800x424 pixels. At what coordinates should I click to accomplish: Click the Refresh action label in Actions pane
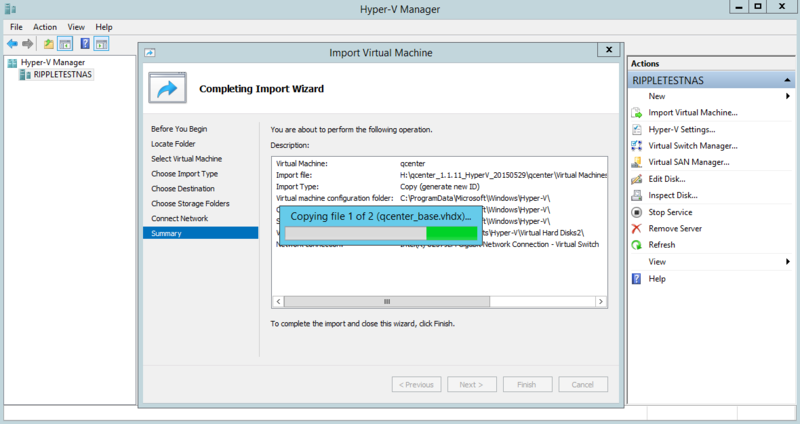coord(662,245)
